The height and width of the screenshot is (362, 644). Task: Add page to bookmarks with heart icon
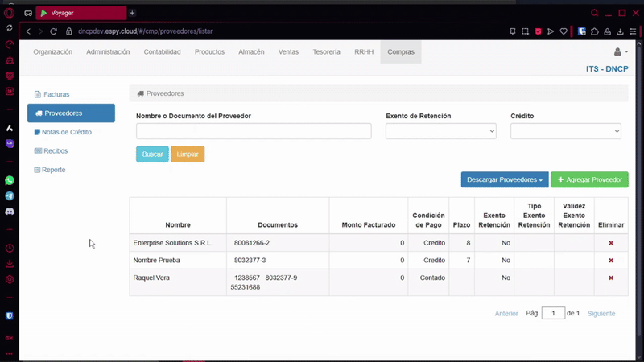tap(564, 31)
